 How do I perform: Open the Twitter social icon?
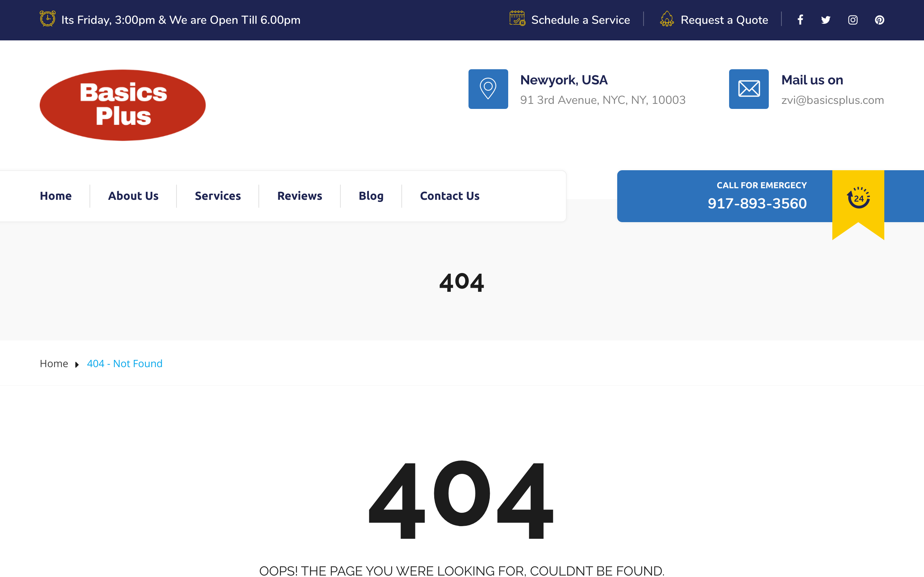pos(826,20)
